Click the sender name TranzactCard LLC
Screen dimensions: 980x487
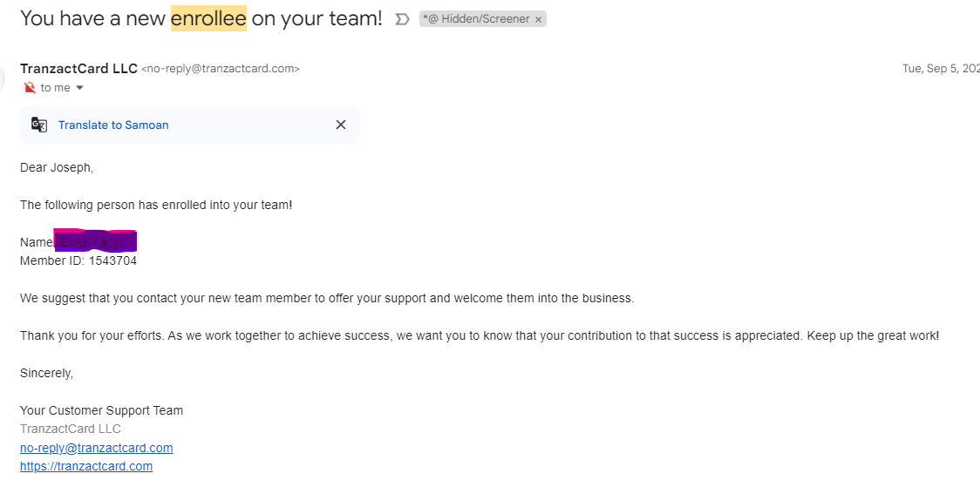[x=78, y=69]
